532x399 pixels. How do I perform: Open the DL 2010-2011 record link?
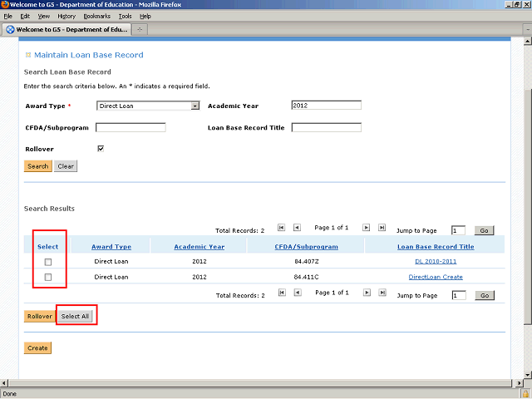click(436, 261)
